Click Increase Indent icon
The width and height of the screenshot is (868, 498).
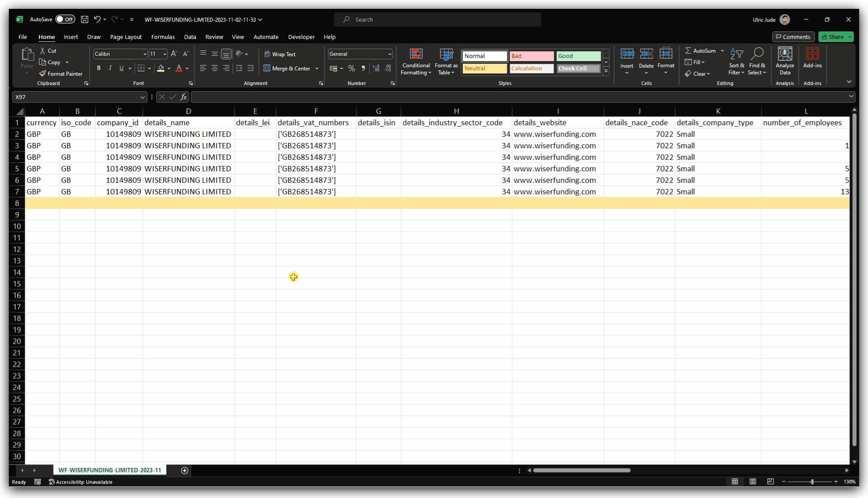(251, 68)
